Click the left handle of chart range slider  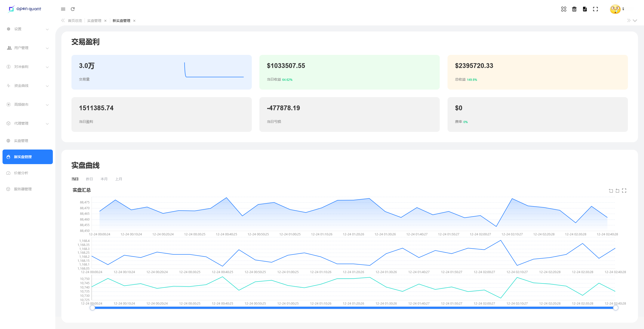point(92,308)
